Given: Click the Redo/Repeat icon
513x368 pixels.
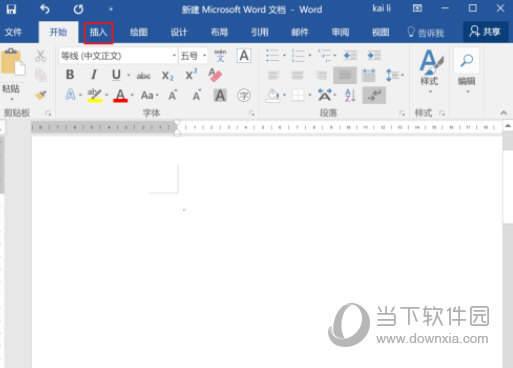Looking at the screenshot, I should pos(78,9).
